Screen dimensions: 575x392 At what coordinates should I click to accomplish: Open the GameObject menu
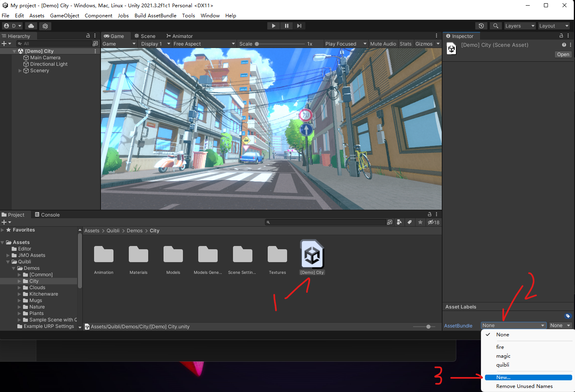65,16
